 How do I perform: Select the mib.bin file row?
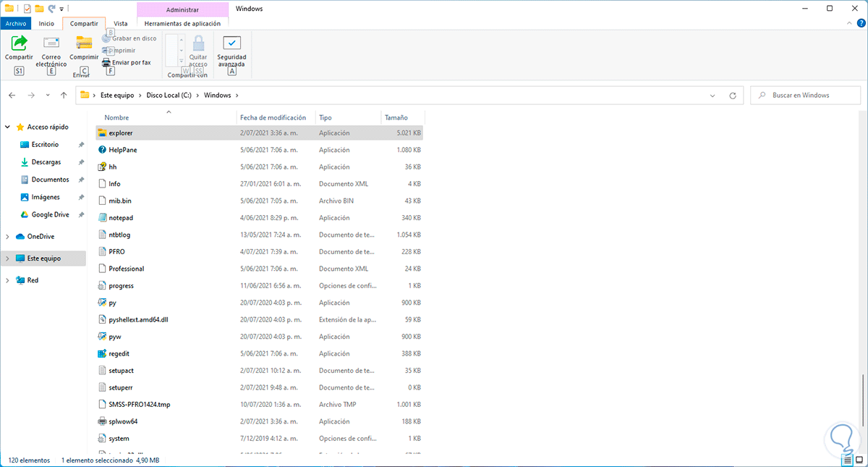point(260,201)
